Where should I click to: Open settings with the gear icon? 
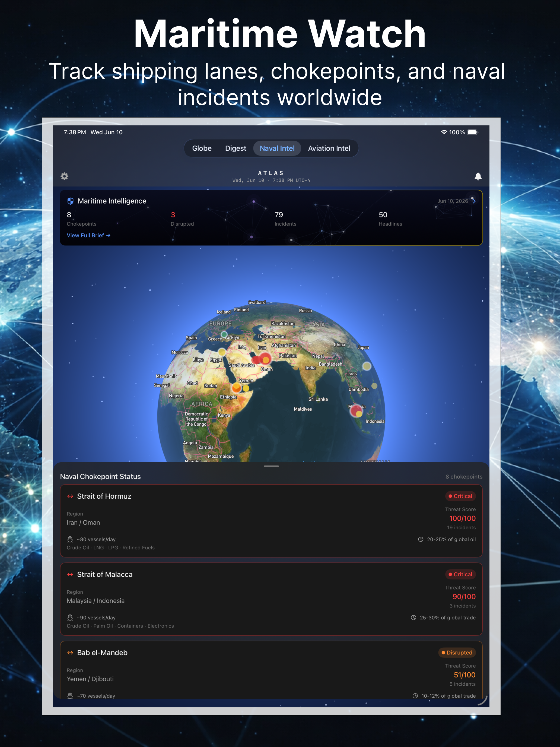point(65,176)
